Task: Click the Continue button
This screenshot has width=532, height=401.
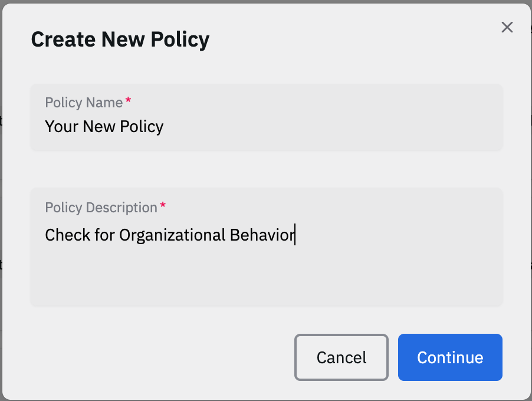Action: [x=450, y=357]
